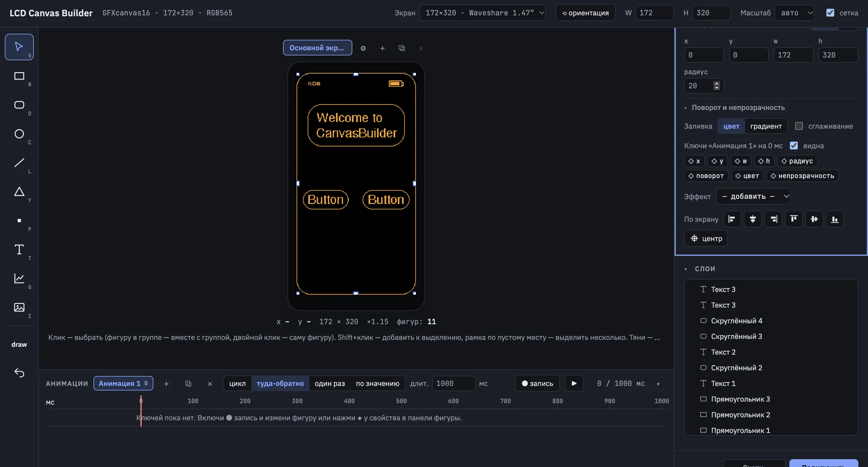The image size is (868, 467).
Task: Enable the сглаживание checkbox
Action: 799,126
